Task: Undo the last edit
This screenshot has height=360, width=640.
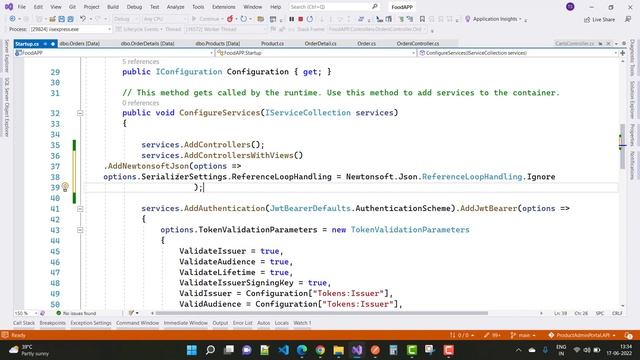Action: (83, 19)
